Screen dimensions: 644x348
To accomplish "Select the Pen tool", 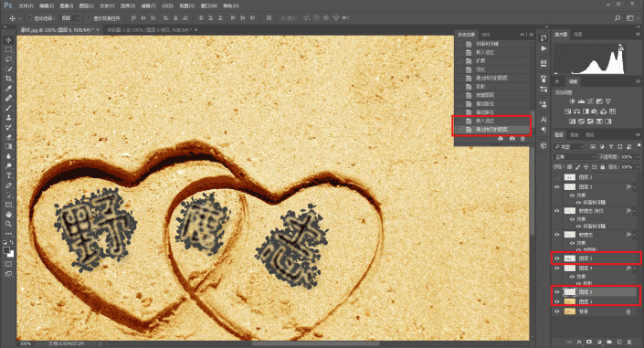I will click(x=8, y=185).
